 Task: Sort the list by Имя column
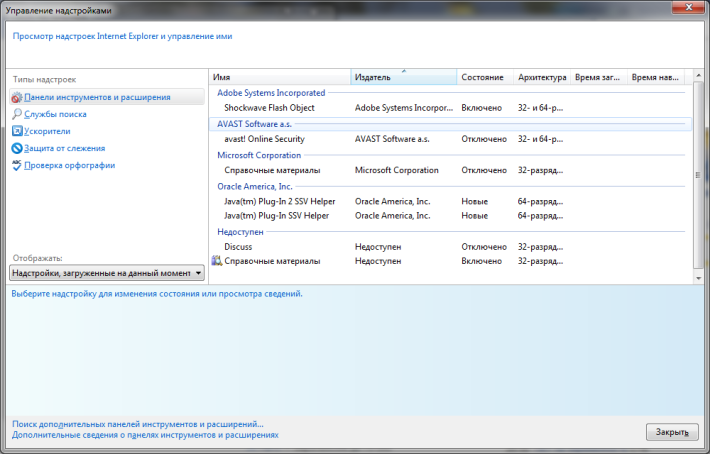(280, 78)
